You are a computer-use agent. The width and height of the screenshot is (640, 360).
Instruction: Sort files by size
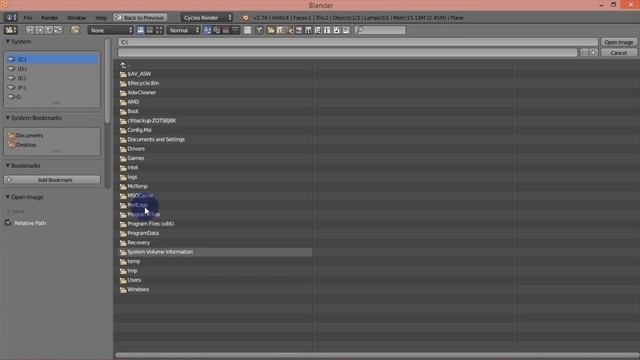click(235, 30)
